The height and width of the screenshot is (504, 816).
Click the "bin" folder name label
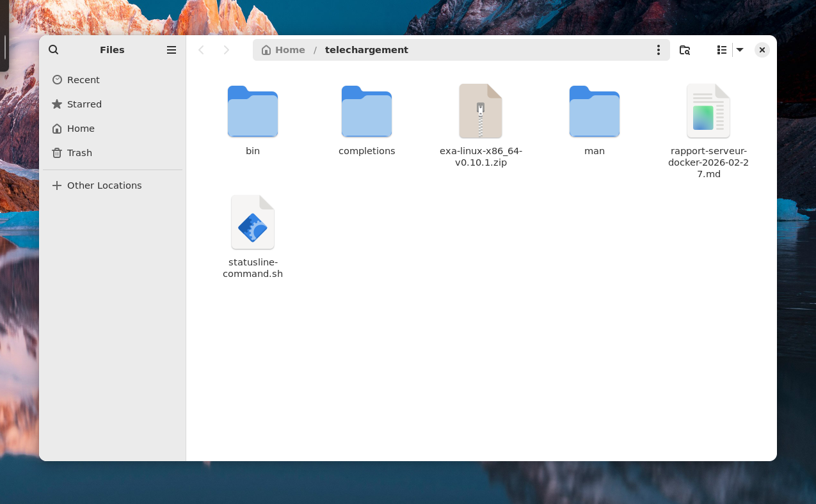pos(253,151)
